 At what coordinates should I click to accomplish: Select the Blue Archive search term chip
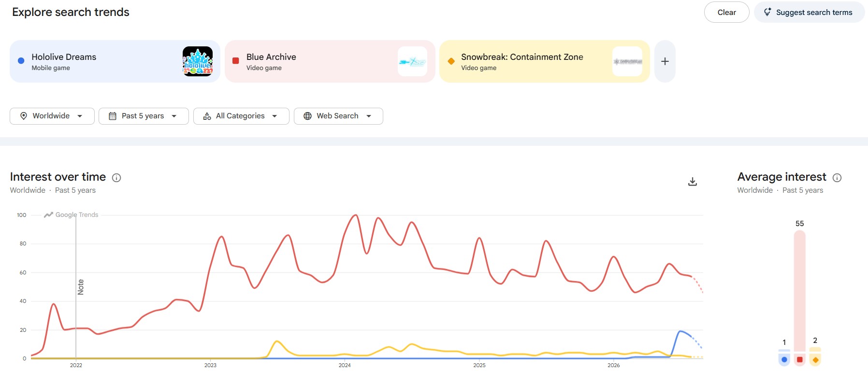[x=330, y=61]
